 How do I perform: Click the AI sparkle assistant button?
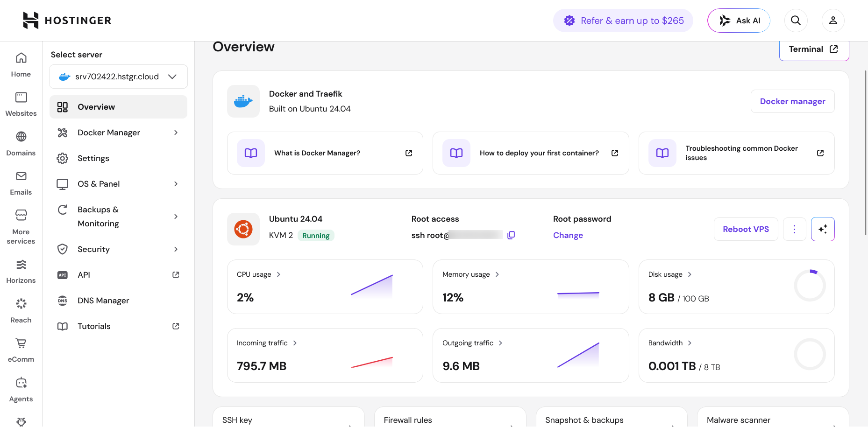pos(823,229)
